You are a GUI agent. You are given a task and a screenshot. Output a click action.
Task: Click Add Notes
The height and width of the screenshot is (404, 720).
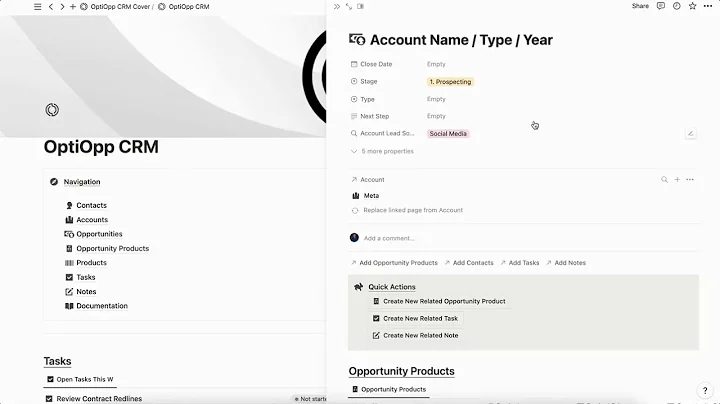tap(566, 263)
